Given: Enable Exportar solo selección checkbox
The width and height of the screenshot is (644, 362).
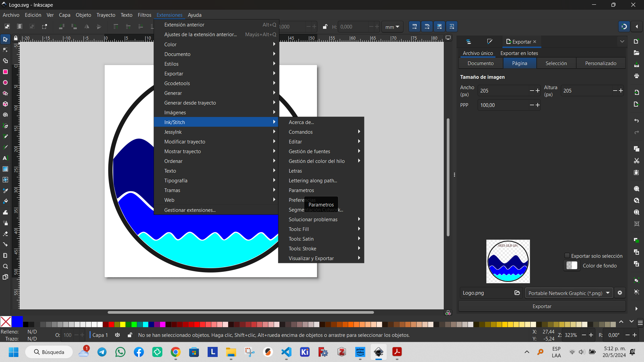Looking at the screenshot, I should tap(567, 255).
